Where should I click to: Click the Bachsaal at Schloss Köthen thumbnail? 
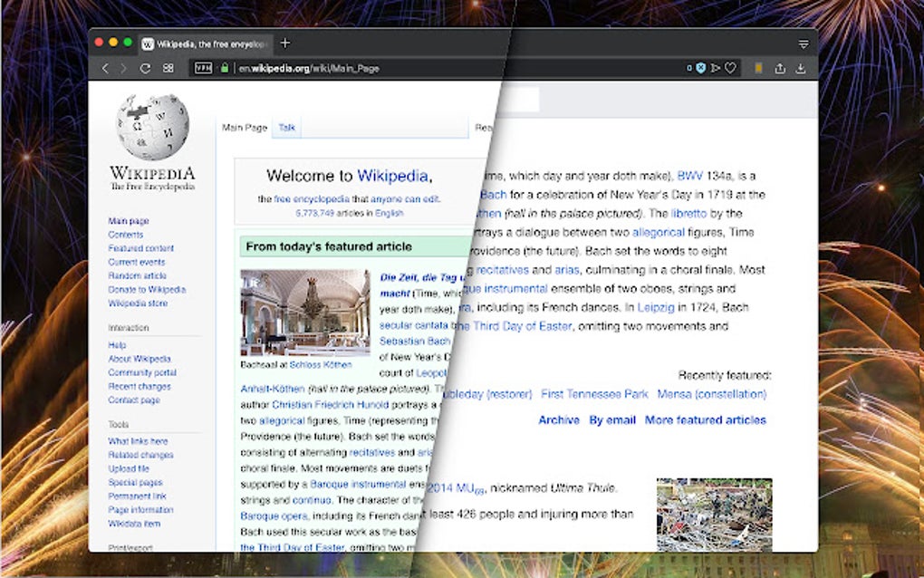coord(303,312)
